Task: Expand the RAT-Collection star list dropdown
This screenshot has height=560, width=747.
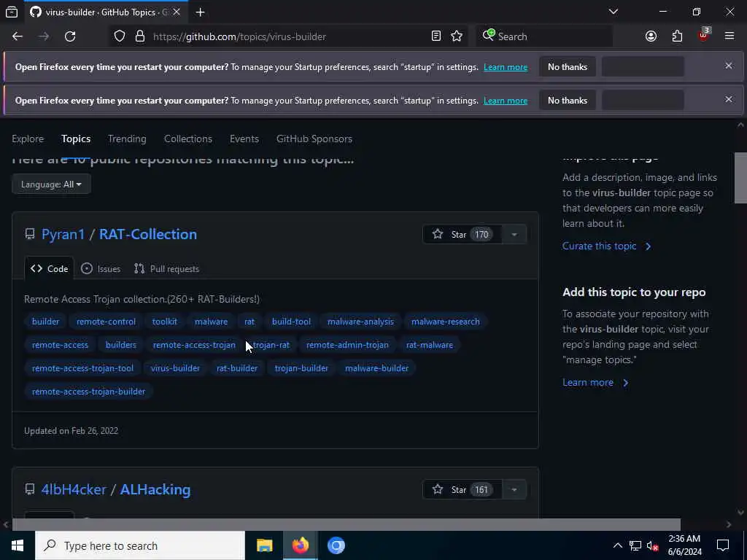Action: tap(514, 234)
